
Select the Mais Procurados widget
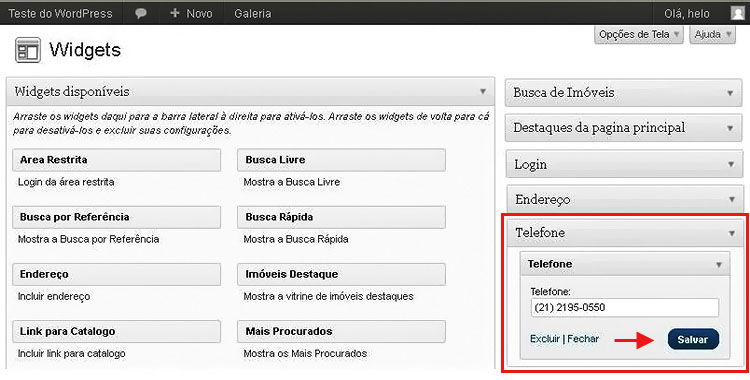coord(342,331)
